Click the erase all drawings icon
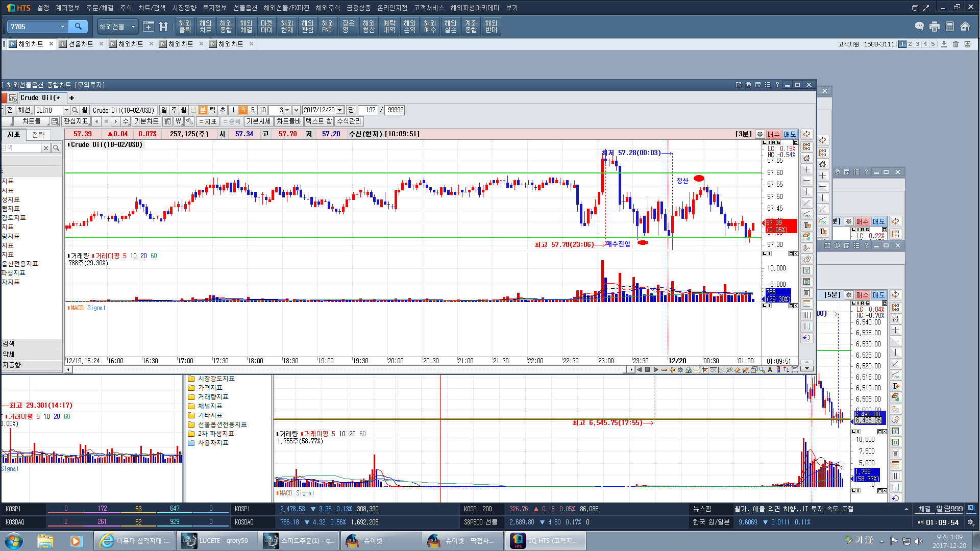This screenshot has height=551, width=980. 806,237
